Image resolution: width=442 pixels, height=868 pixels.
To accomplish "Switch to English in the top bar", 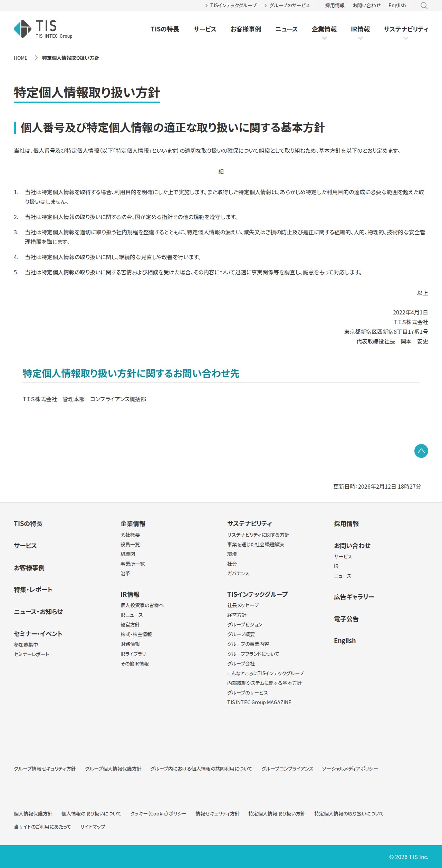I will point(397,6).
